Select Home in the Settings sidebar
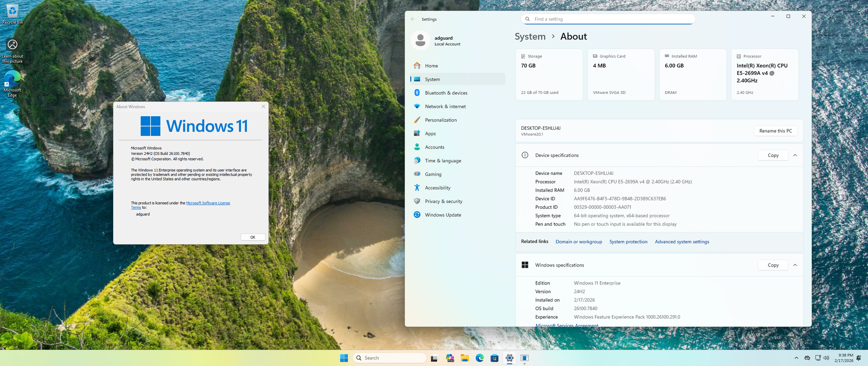The width and height of the screenshot is (868, 366). [431, 66]
